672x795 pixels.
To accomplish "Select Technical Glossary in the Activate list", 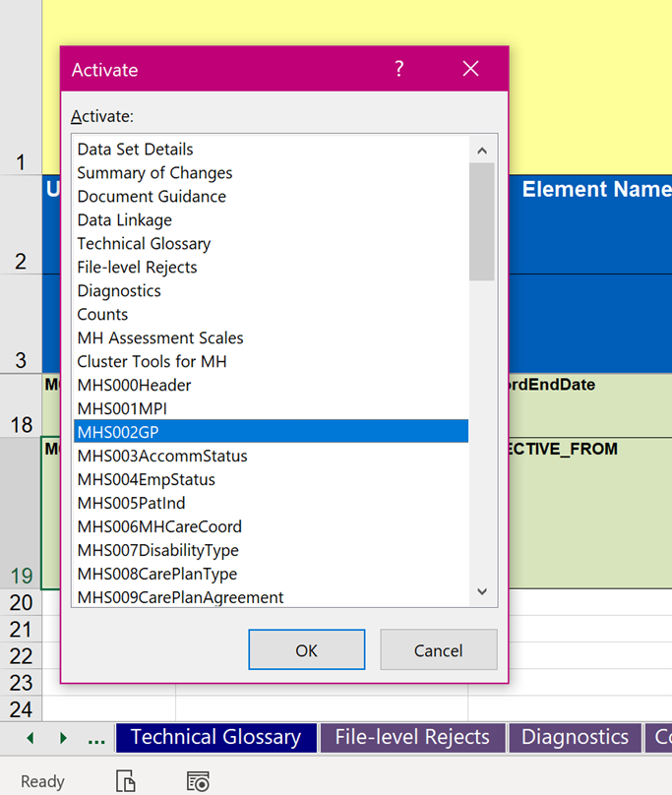I will pos(271,243).
